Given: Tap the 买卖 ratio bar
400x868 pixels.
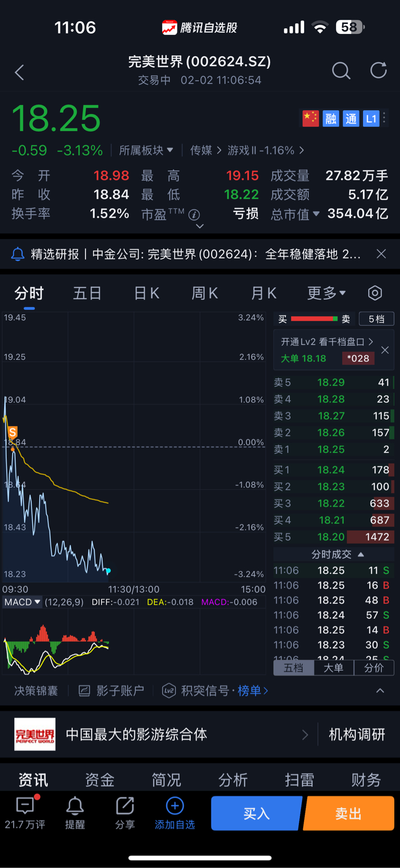Looking at the screenshot, I should point(315,319).
